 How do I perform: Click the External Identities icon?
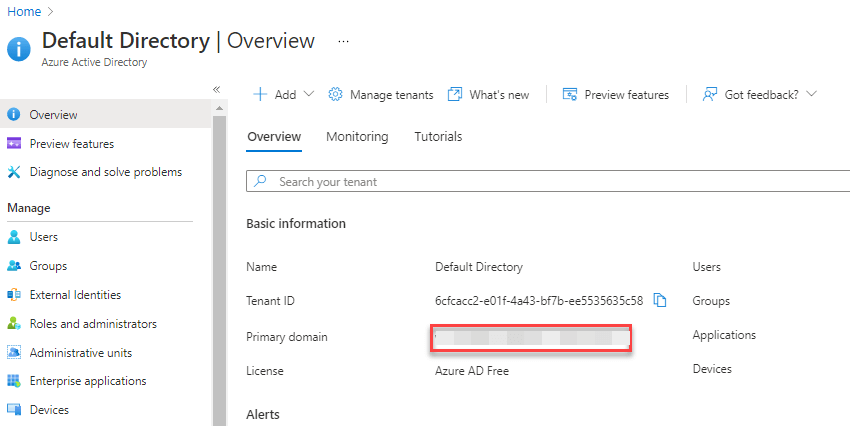[x=14, y=295]
